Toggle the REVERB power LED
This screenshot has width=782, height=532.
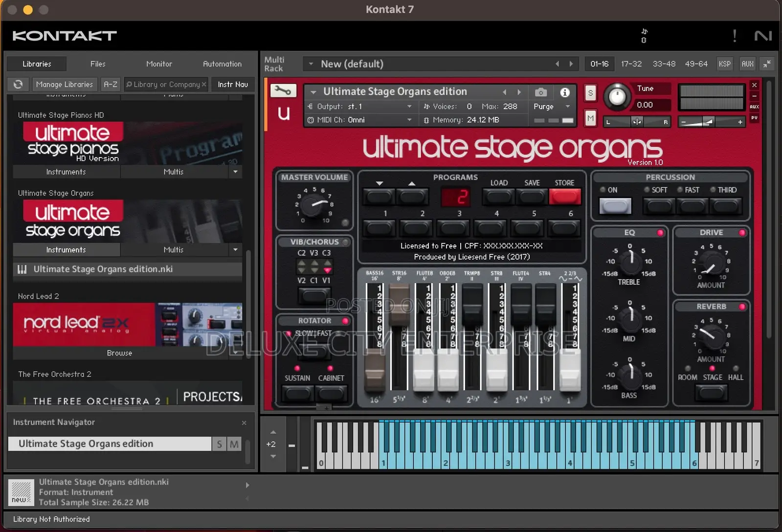point(742,307)
